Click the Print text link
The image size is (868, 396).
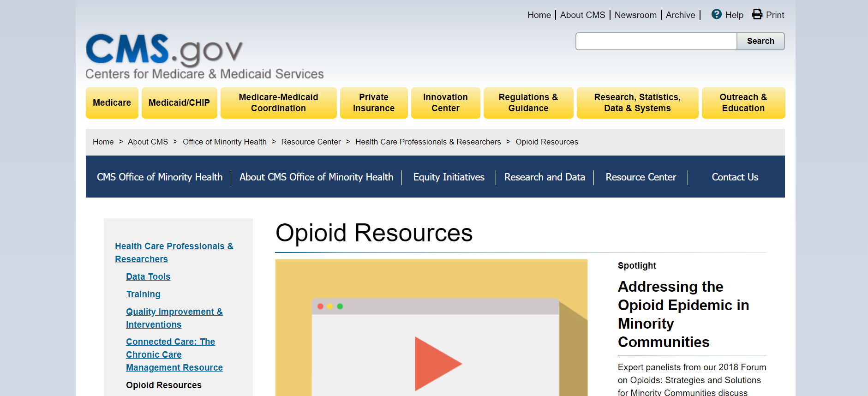[775, 15]
